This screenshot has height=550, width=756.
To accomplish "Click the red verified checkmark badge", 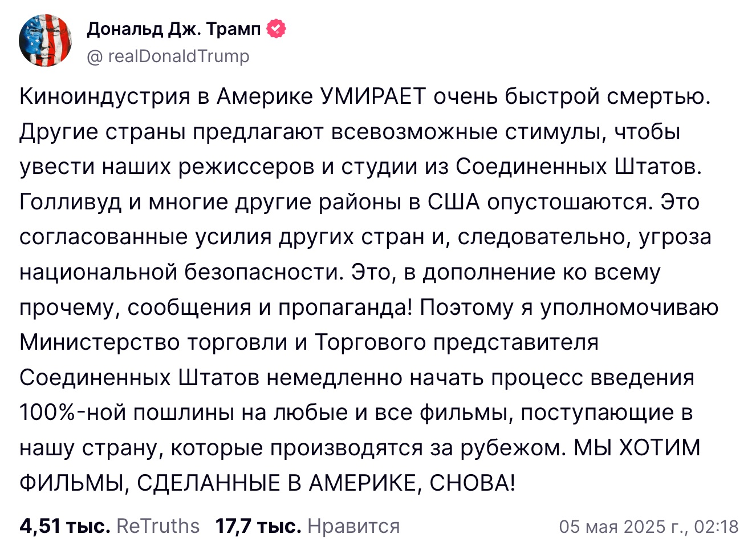I will [x=277, y=29].
